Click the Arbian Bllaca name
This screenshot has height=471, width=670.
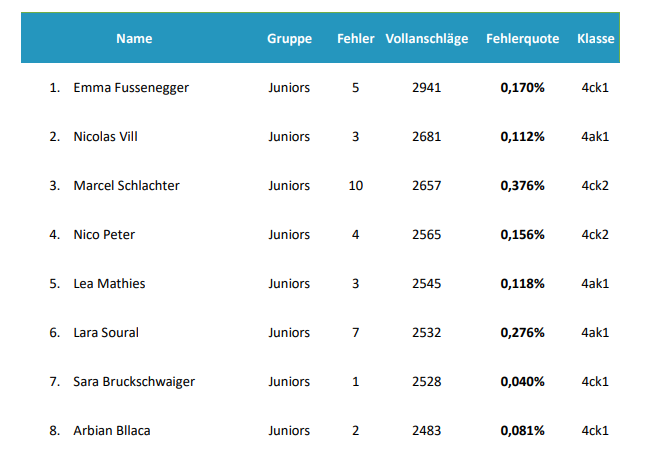(x=112, y=431)
